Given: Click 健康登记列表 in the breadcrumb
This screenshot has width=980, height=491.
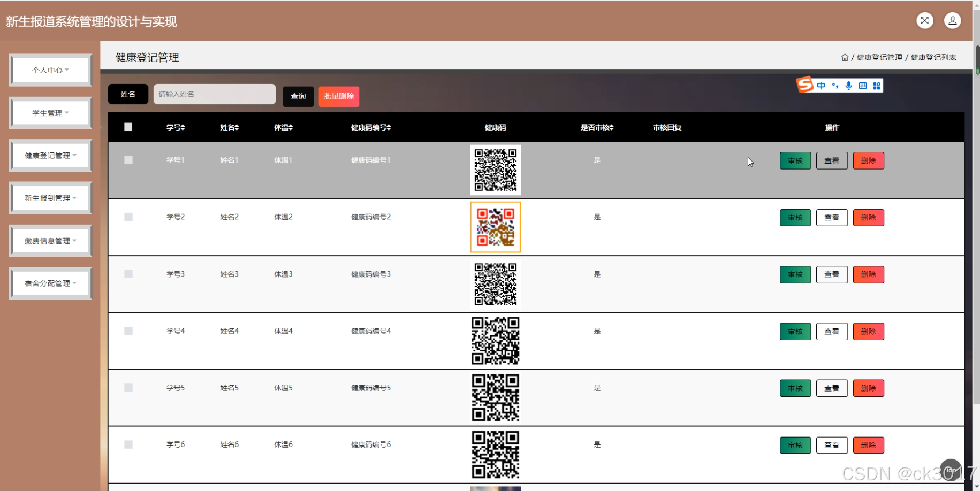Looking at the screenshot, I should click(933, 57).
